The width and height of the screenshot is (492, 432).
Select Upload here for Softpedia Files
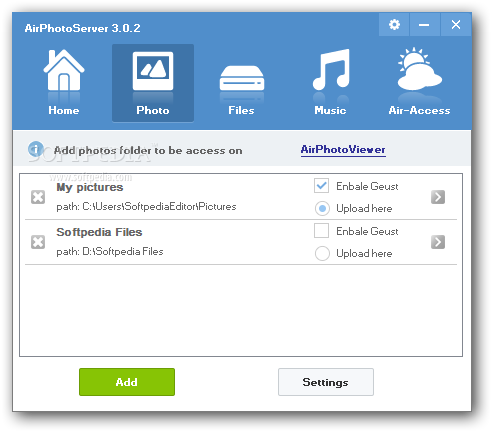[322, 254]
